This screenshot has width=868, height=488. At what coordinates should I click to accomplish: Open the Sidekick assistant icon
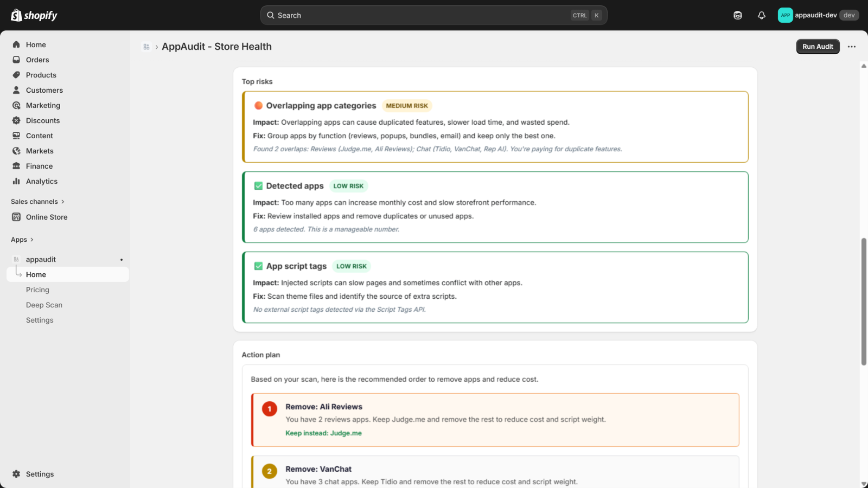738,15
